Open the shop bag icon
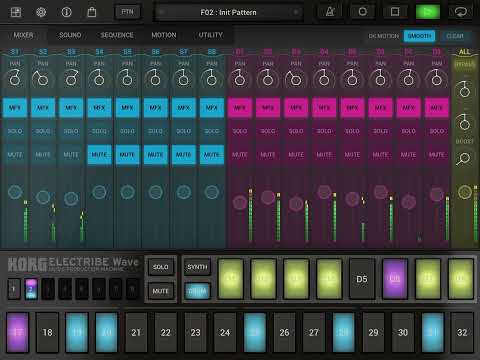 pyautogui.click(x=92, y=12)
